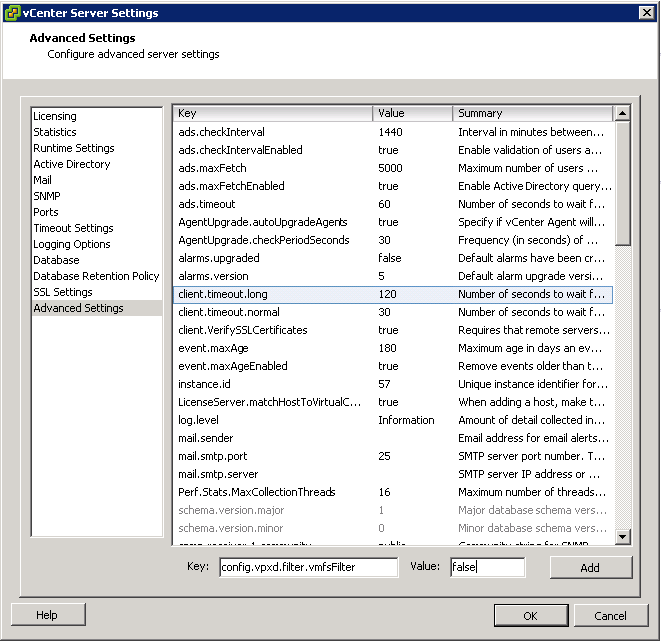Select the client.timeout.normal row
Viewport: 661px width, 641px height.
point(393,313)
